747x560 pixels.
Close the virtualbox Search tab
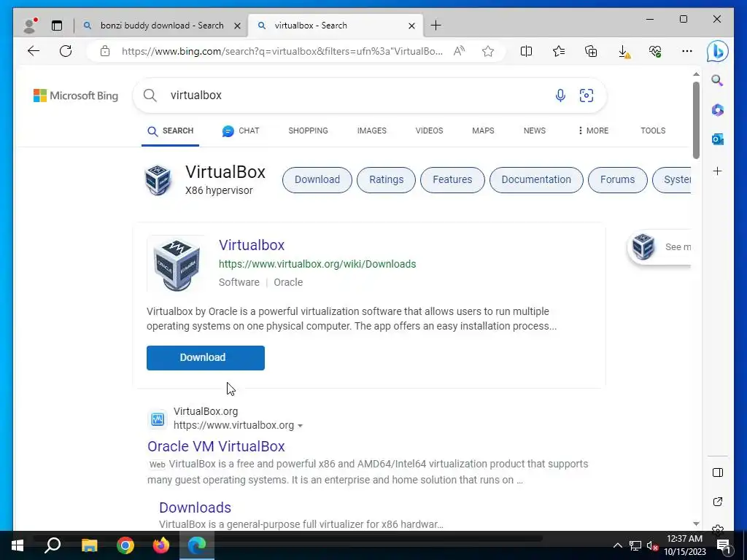coord(411,26)
